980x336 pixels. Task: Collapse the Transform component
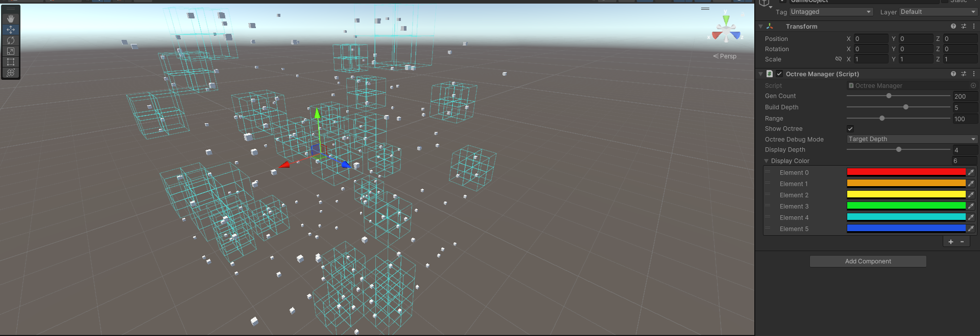(x=760, y=26)
